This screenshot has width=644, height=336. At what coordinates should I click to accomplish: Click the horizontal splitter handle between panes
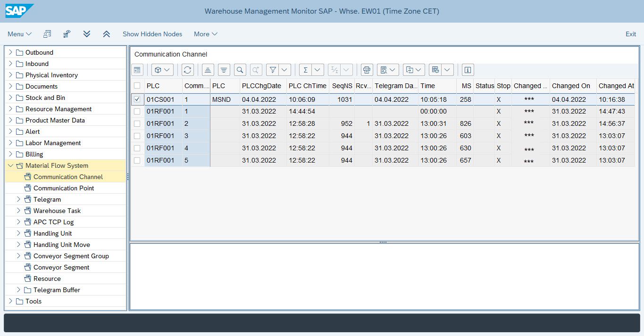pyautogui.click(x=383, y=242)
